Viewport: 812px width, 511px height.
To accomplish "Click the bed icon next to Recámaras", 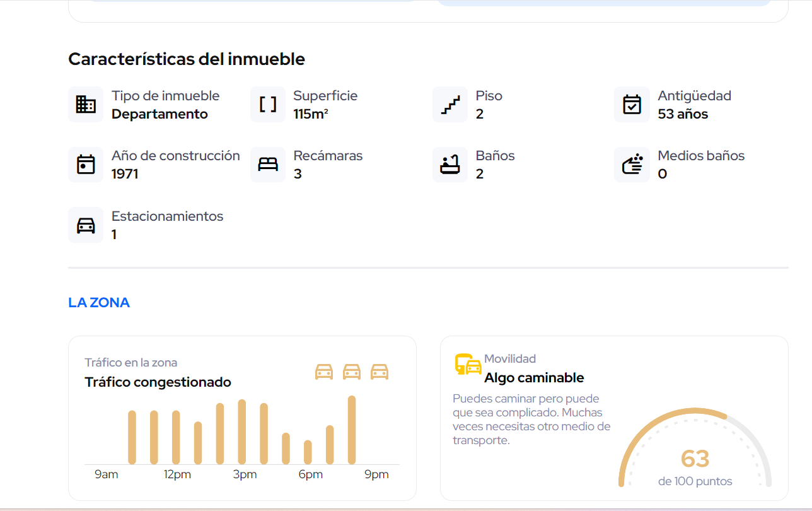I will tap(268, 165).
